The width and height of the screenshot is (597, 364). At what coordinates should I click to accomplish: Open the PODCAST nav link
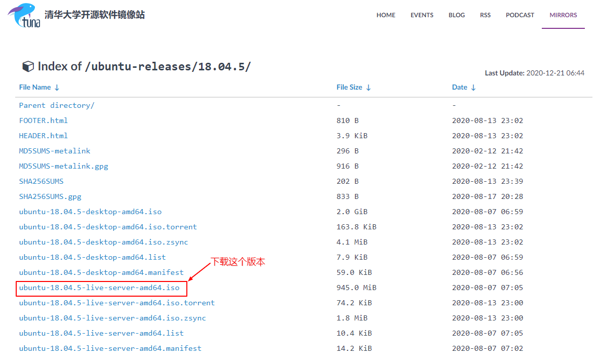coord(520,15)
